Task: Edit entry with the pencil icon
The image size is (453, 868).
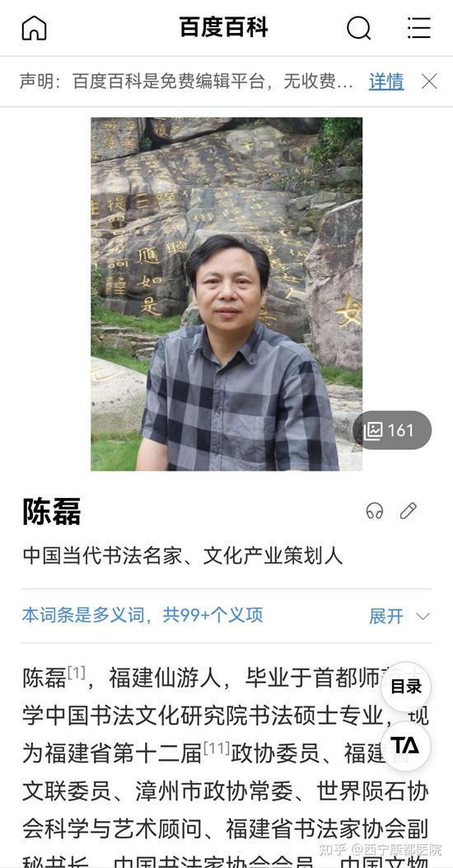Action: (x=409, y=510)
